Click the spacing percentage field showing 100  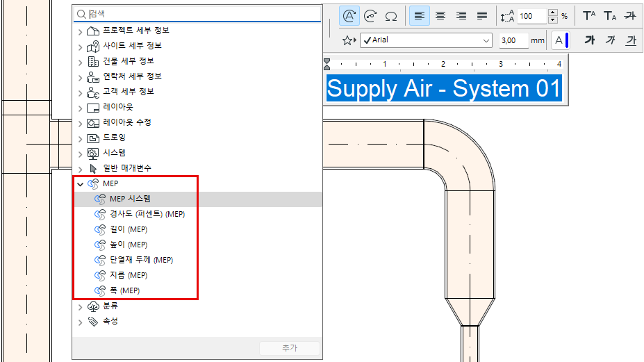(x=532, y=16)
